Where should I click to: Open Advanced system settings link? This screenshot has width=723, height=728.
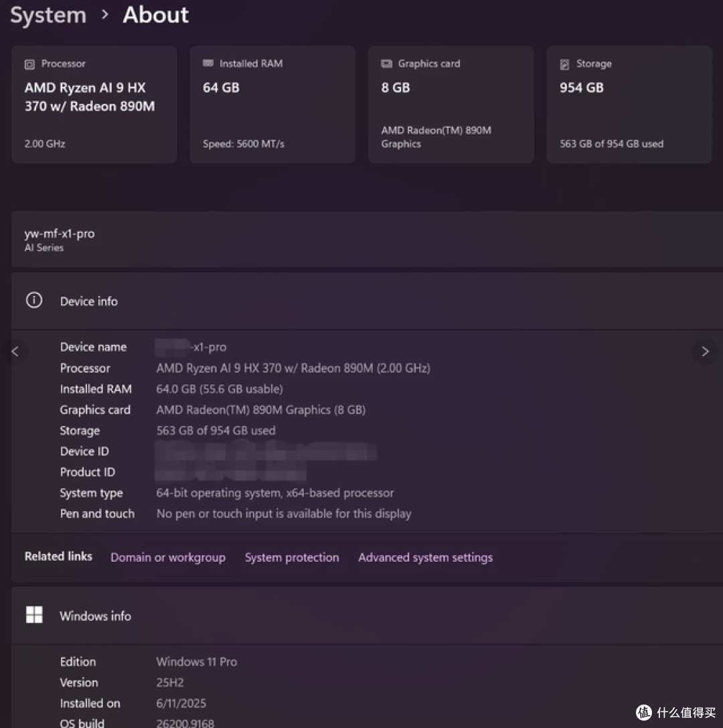tap(426, 557)
